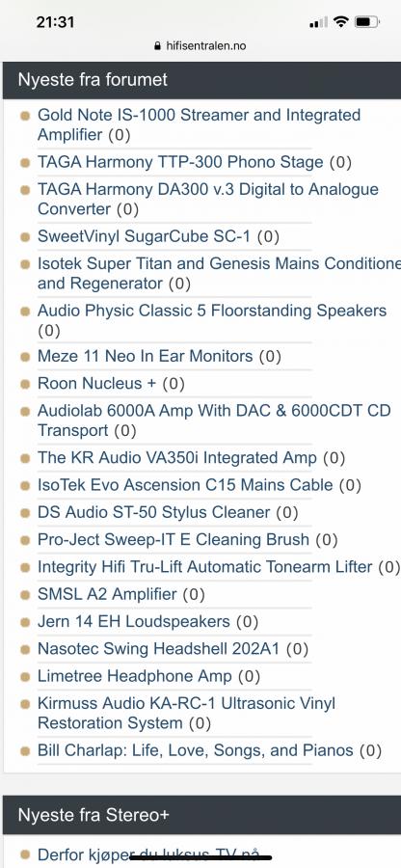Tap the lock icon beside the URL
Image resolution: width=401 pixels, height=868 pixels.
158,46
